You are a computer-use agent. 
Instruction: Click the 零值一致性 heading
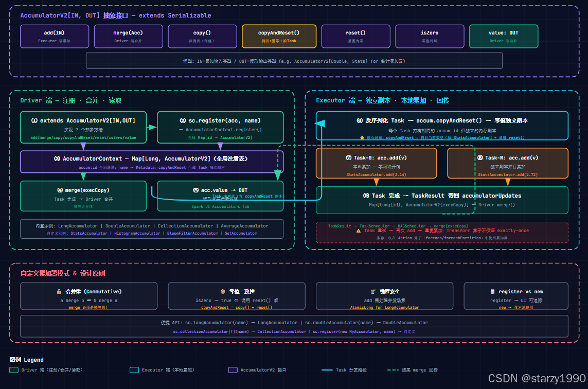pos(242,291)
